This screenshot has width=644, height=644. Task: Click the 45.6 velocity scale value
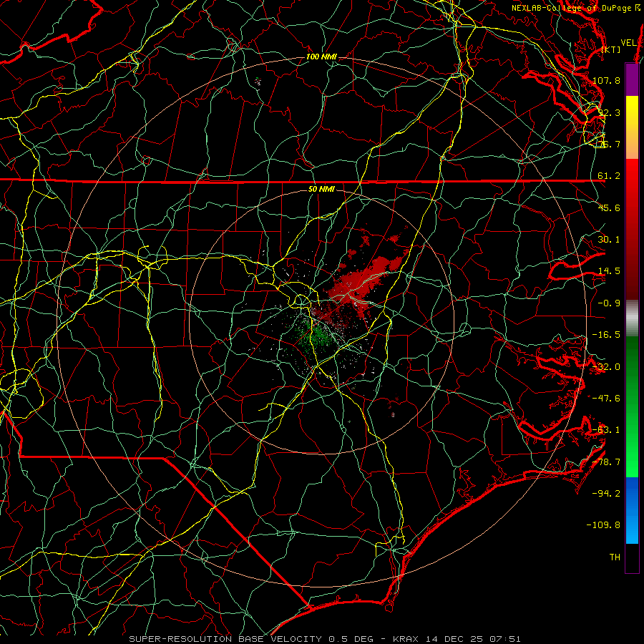point(609,208)
